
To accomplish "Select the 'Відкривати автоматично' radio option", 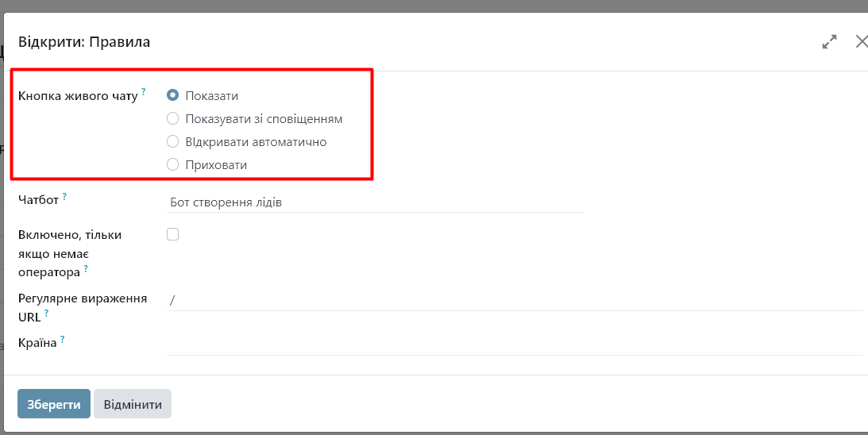I will click(x=172, y=142).
